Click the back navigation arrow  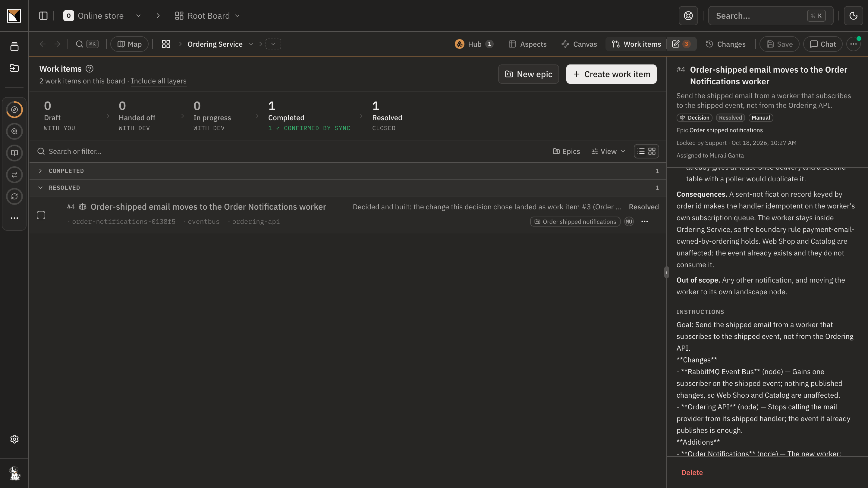(x=42, y=44)
